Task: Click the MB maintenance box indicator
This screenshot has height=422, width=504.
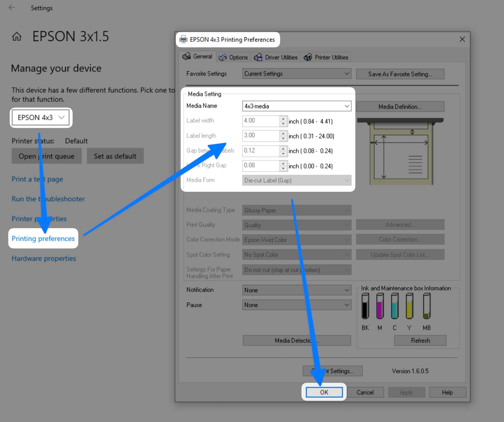Action: point(427,306)
